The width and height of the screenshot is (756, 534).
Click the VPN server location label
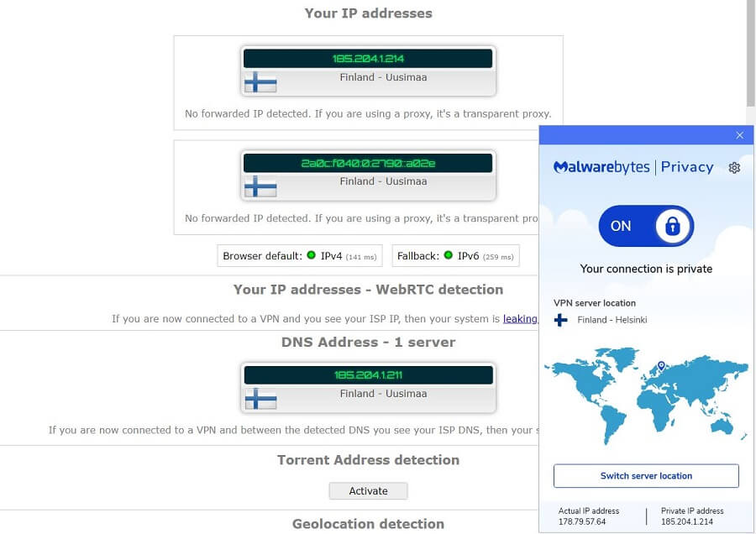pyautogui.click(x=595, y=303)
